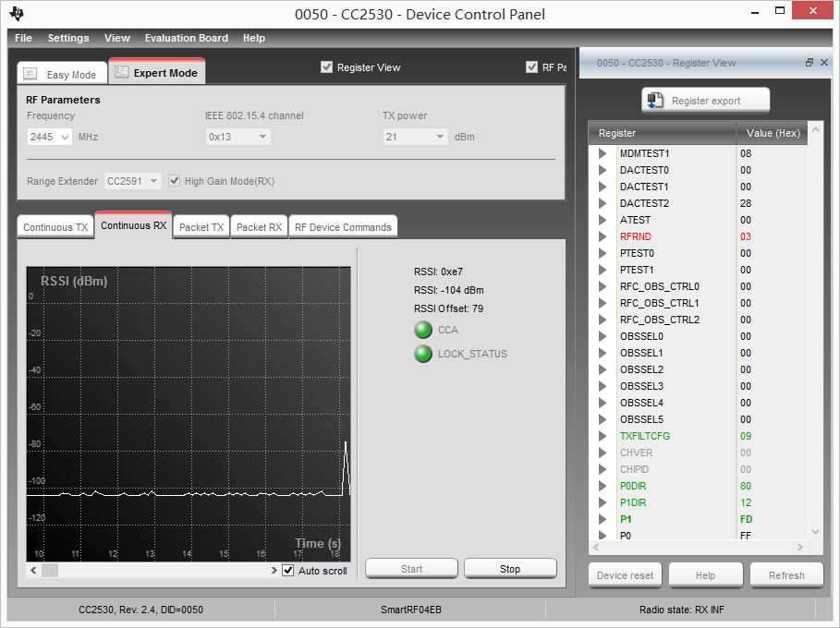Click the Texas Instruments logo icon

tap(17, 14)
